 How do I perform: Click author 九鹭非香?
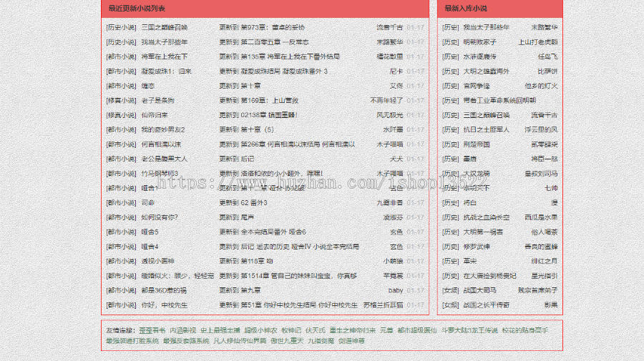coord(389,202)
